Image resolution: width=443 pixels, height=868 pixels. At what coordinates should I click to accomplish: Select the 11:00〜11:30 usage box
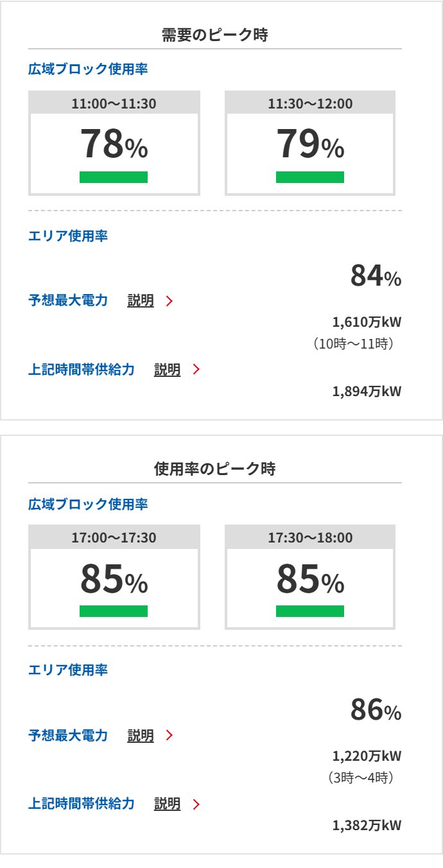click(x=114, y=143)
